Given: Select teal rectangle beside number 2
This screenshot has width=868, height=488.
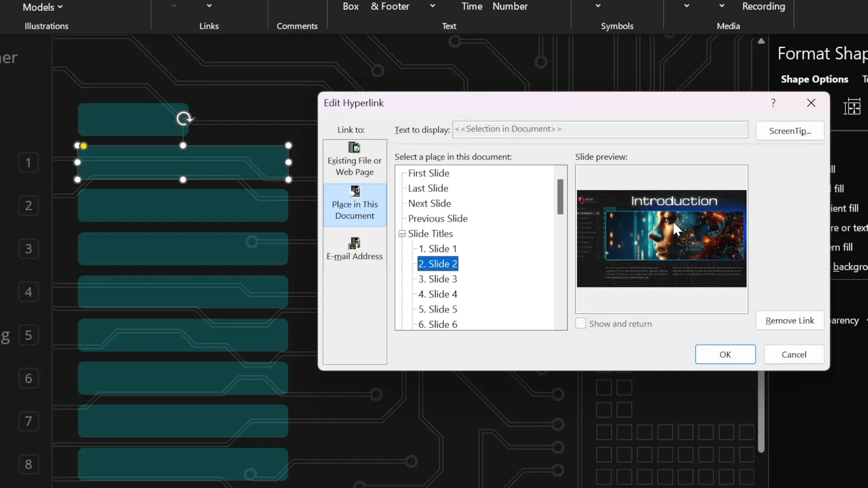Looking at the screenshot, I should [183, 206].
